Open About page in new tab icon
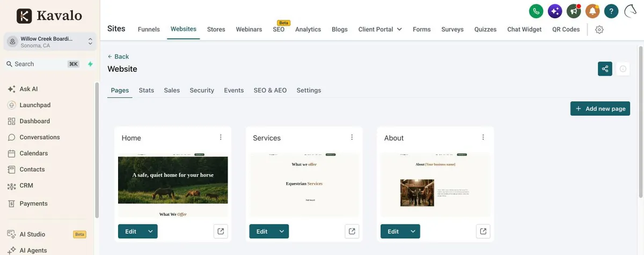644x255 pixels. tap(483, 231)
